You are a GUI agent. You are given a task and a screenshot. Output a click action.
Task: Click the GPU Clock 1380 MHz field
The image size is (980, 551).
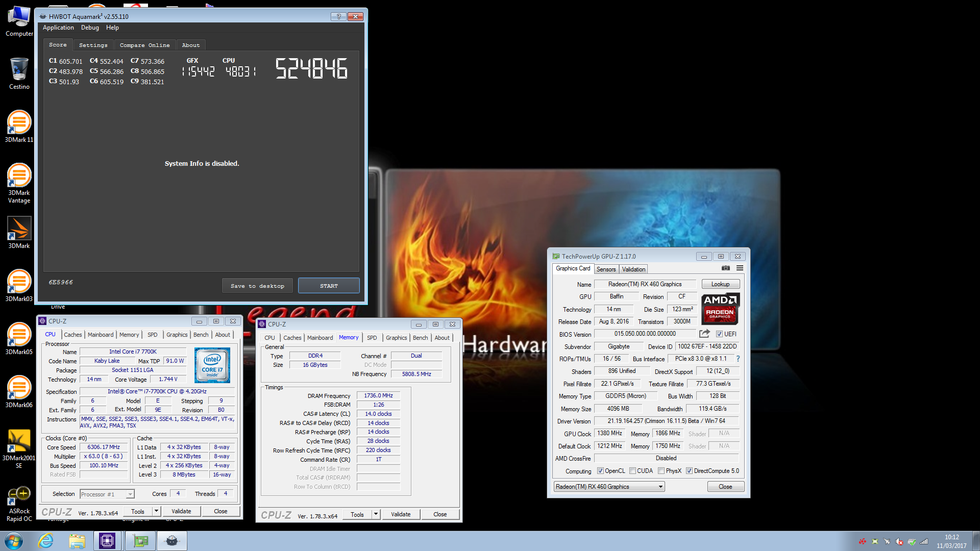[609, 433]
